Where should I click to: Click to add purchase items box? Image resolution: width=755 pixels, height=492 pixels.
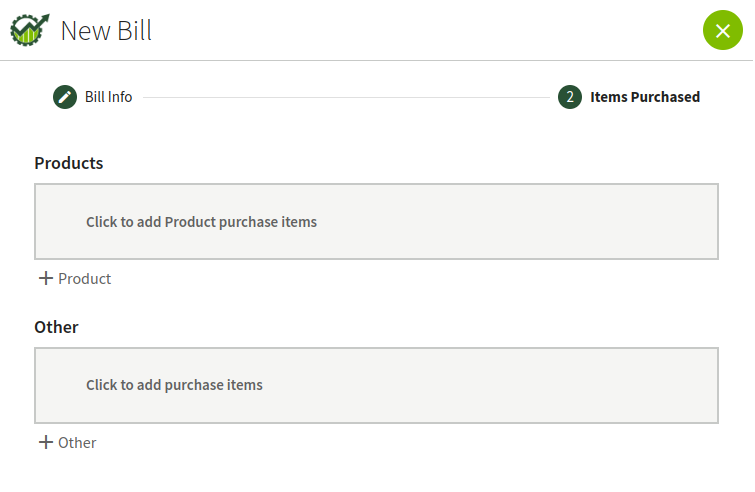pos(376,386)
